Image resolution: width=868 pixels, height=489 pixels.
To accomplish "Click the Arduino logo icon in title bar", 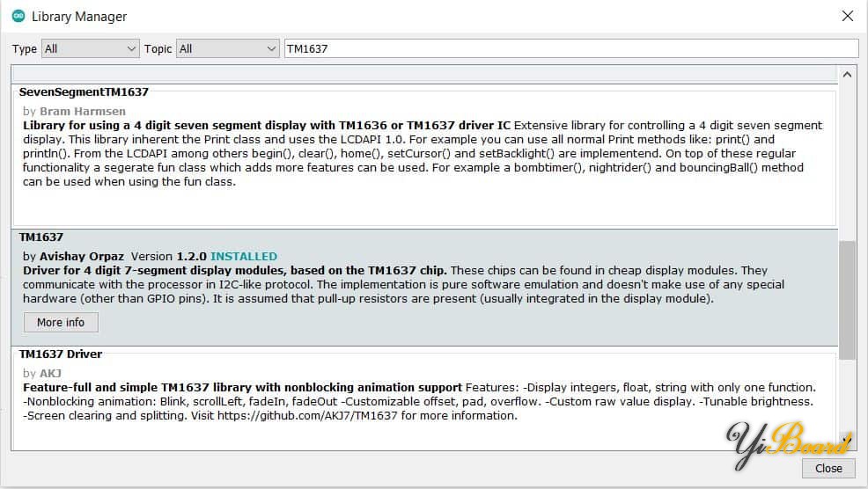I will click(18, 16).
